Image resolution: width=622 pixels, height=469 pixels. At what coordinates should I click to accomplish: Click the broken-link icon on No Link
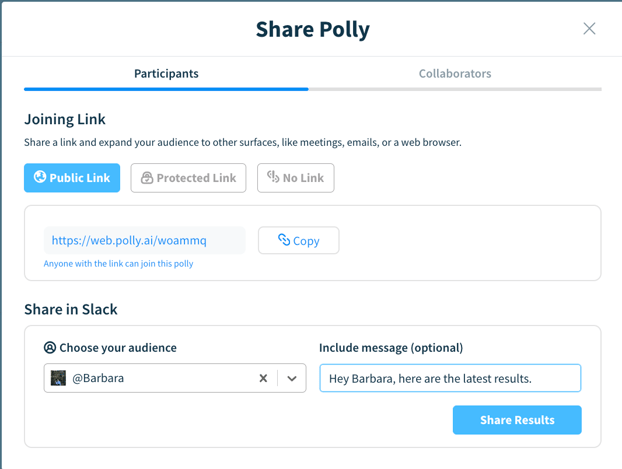pyautogui.click(x=273, y=177)
